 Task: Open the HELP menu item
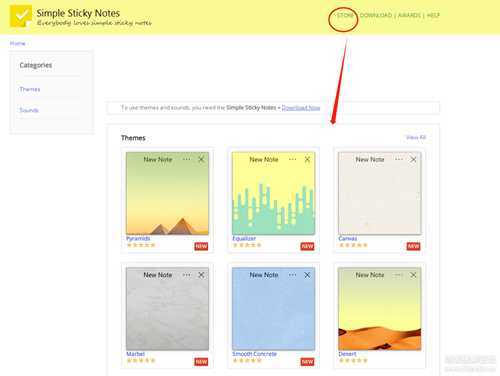433,15
